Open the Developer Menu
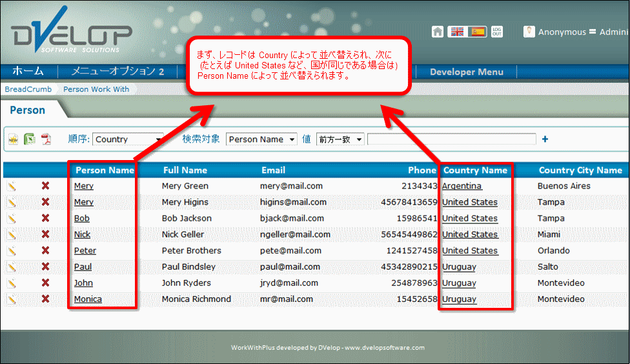Viewport: 630px width, 364px height. coord(466,72)
